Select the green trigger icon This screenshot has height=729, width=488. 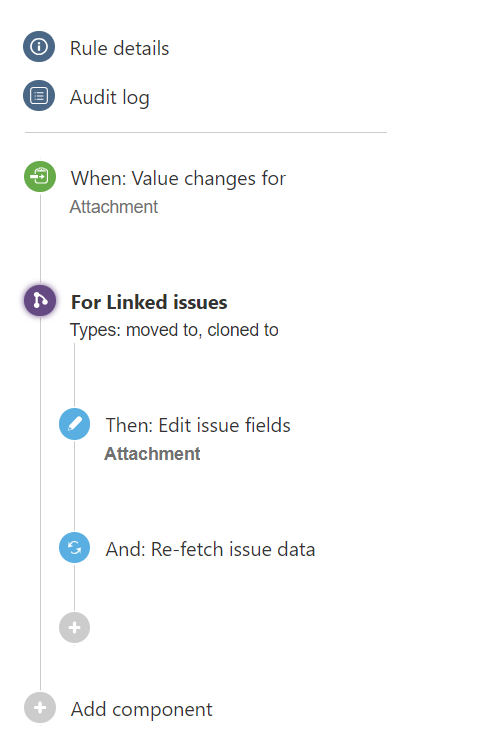(40, 177)
